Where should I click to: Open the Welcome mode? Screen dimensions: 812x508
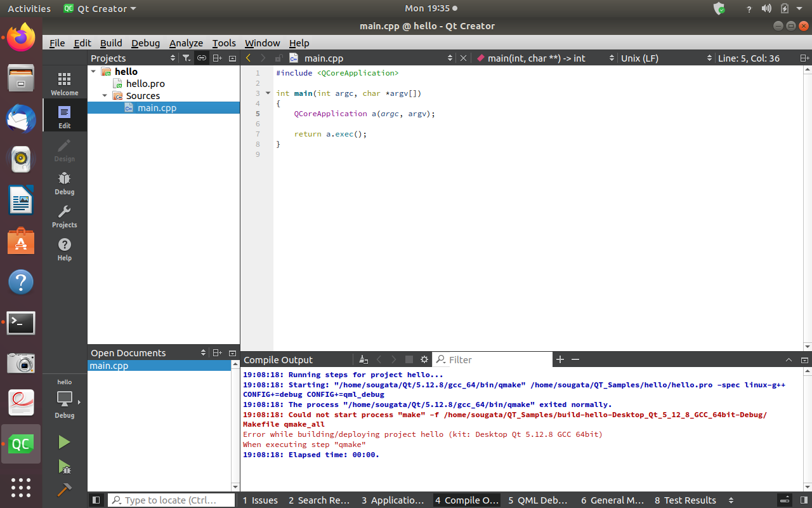tap(64, 83)
